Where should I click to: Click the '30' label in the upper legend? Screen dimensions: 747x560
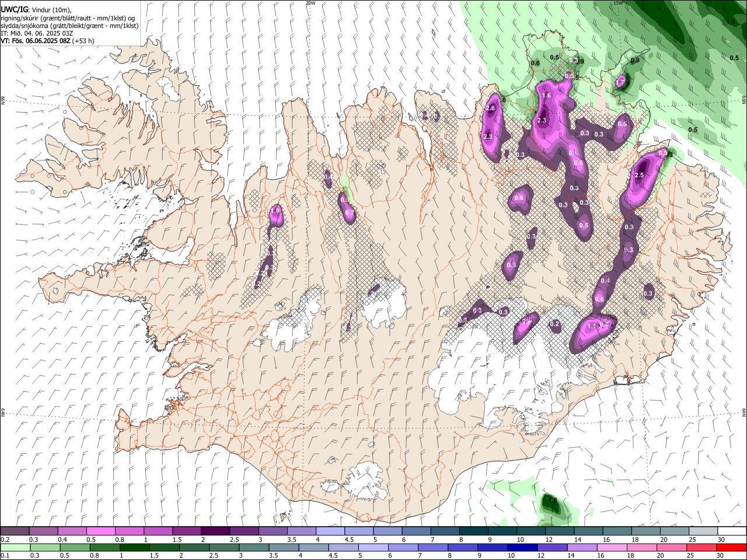pos(721,540)
